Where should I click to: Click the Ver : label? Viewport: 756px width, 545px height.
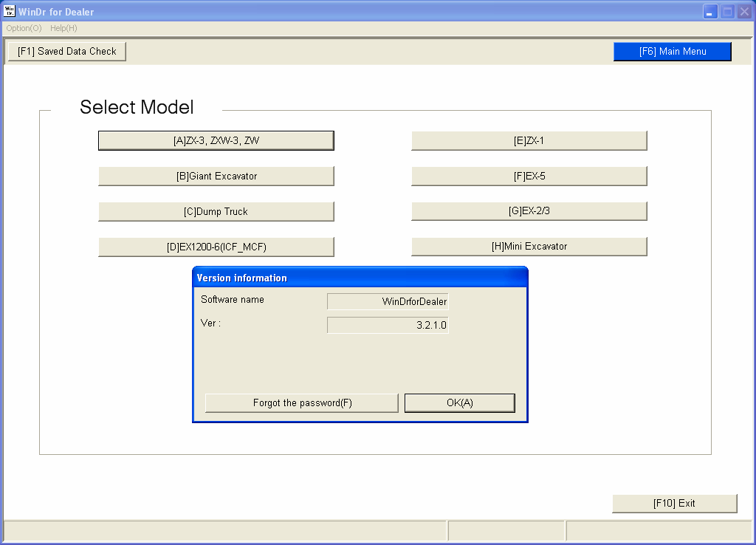pyautogui.click(x=210, y=323)
